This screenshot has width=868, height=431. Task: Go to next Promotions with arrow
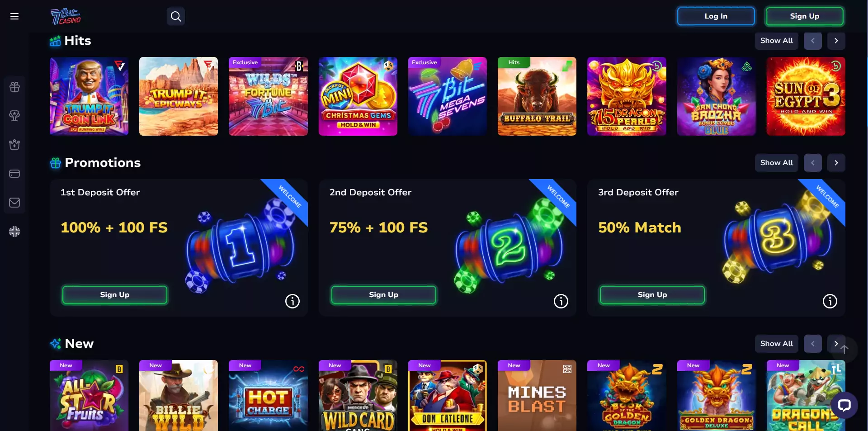(x=836, y=163)
